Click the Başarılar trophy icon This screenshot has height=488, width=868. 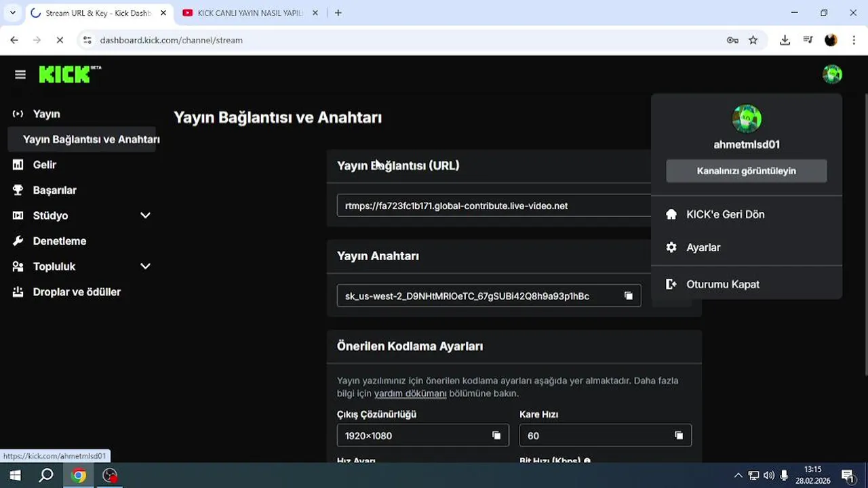pyautogui.click(x=18, y=190)
